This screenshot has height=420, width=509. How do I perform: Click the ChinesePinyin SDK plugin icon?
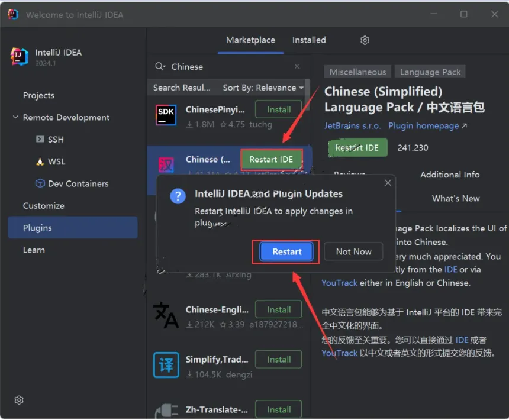click(166, 115)
